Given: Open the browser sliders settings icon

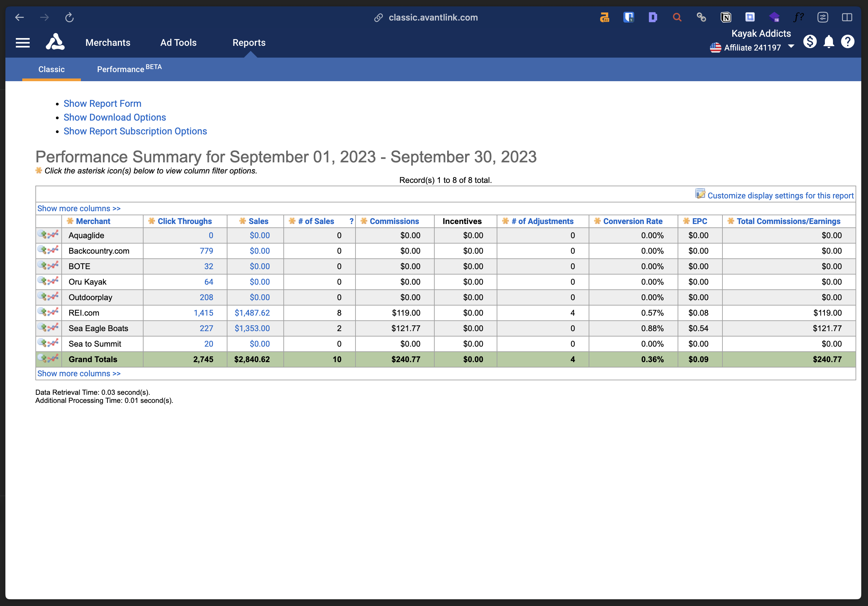Looking at the screenshot, I should [x=823, y=18].
